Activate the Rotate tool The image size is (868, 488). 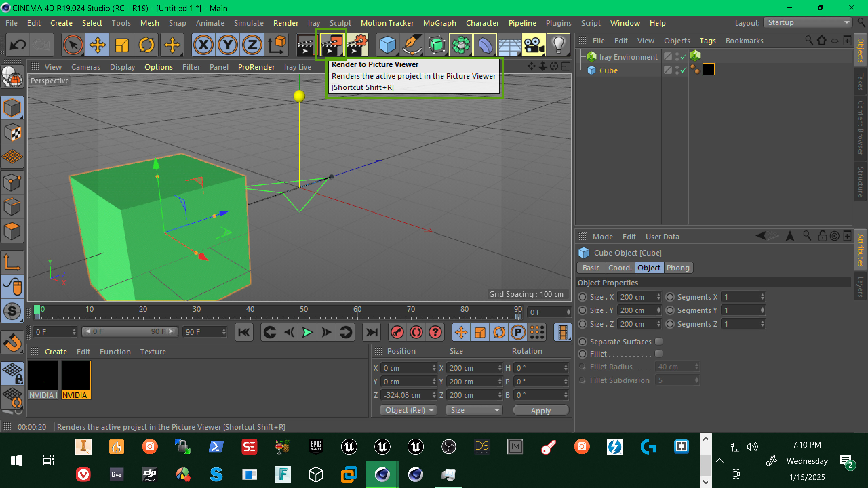pyautogui.click(x=146, y=45)
